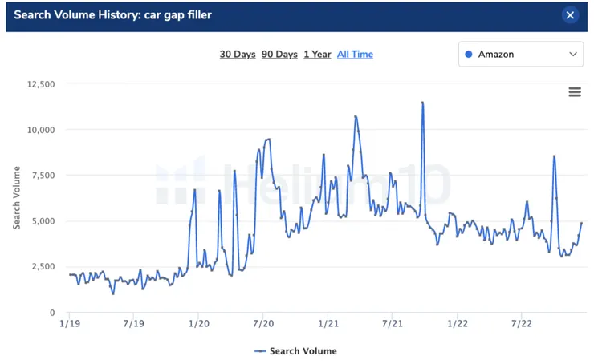Select the 1 Year time range
The image size is (594, 364).
(x=317, y=55)
